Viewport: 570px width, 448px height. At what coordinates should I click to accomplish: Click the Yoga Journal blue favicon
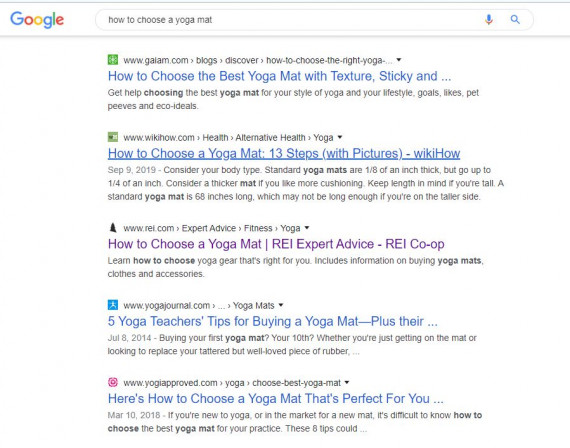[x=113, y=305]
